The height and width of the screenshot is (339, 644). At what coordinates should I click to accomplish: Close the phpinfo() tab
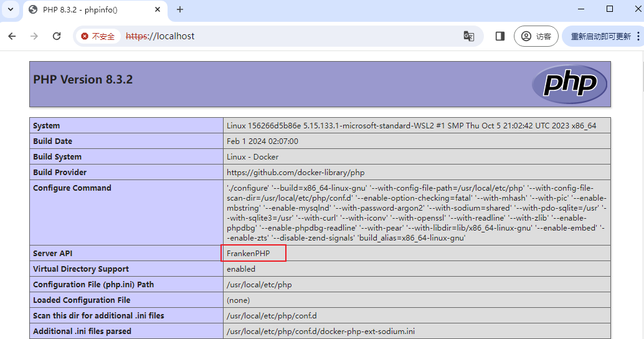158,9
